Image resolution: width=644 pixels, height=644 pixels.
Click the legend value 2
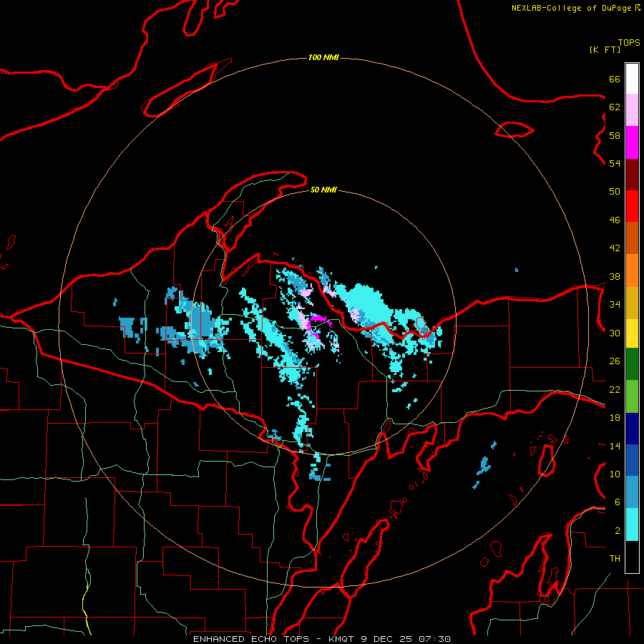pos(617,530)
